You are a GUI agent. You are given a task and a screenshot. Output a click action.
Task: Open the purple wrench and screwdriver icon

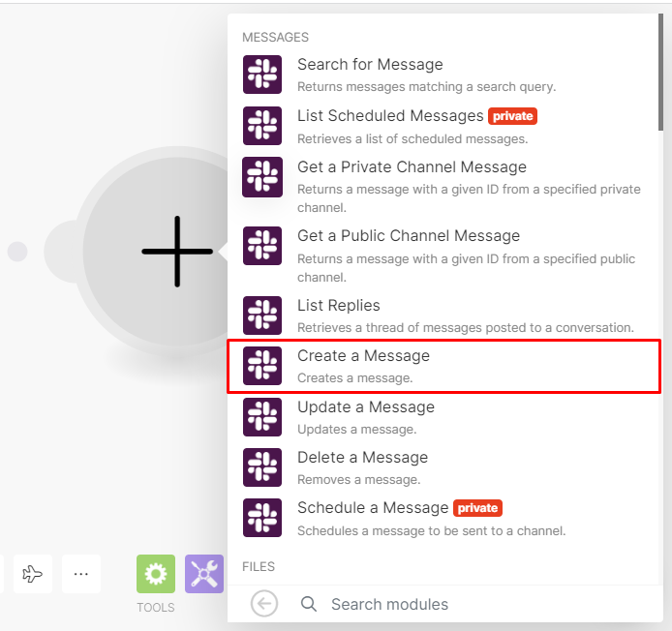(204, 574)
